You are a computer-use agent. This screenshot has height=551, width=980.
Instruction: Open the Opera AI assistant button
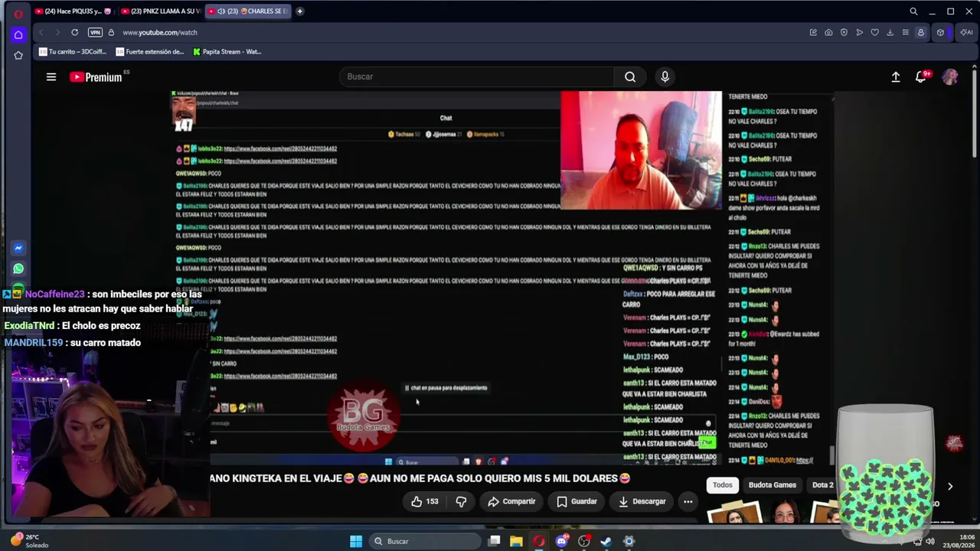pos(966,32)
